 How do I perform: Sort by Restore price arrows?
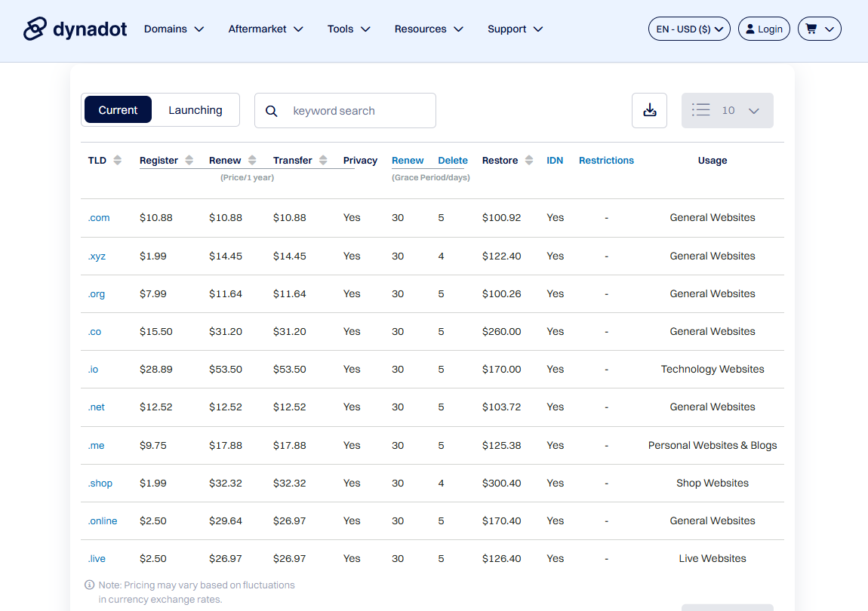[529, 160]
